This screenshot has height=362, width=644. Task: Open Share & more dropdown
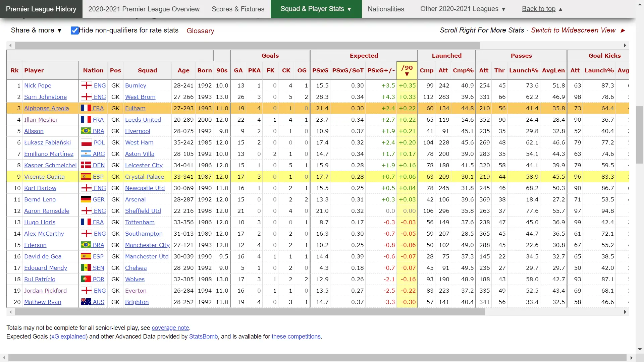36,31
